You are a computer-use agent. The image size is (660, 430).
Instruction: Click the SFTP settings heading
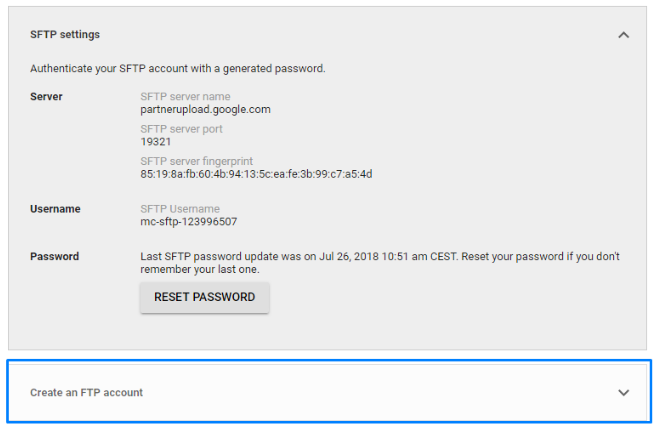[x=65, y=35]
